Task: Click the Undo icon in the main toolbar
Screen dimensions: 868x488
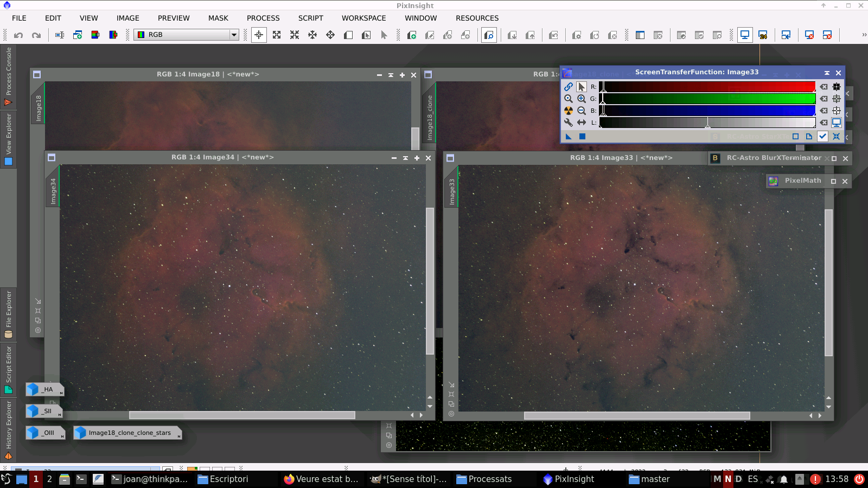Action: click(x=18, y=35)
